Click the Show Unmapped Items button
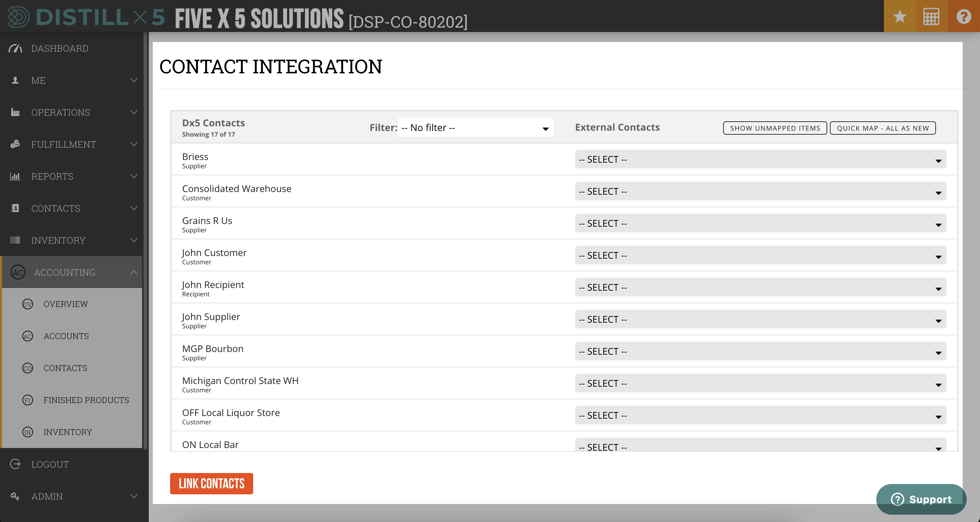Screen dimensions: 980x522 775,128
